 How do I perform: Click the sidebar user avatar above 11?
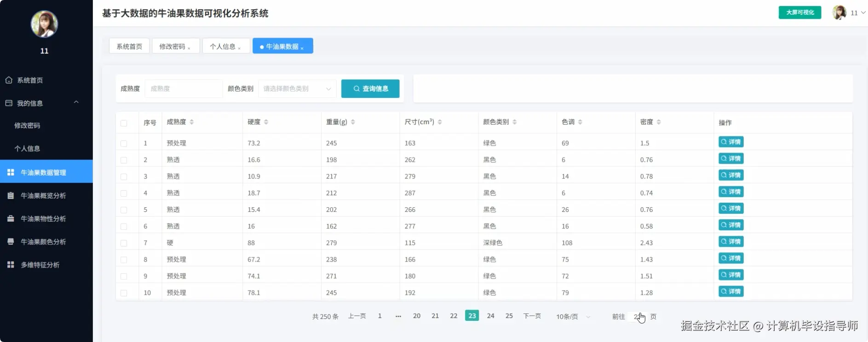click(44, 24)
